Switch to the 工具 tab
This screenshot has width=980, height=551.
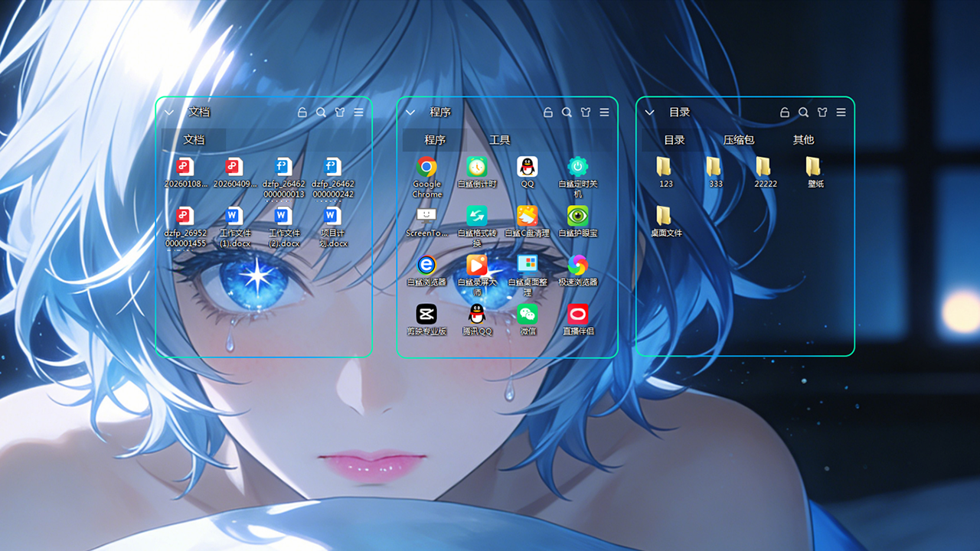pyautogui.click(x=500, y=140)
